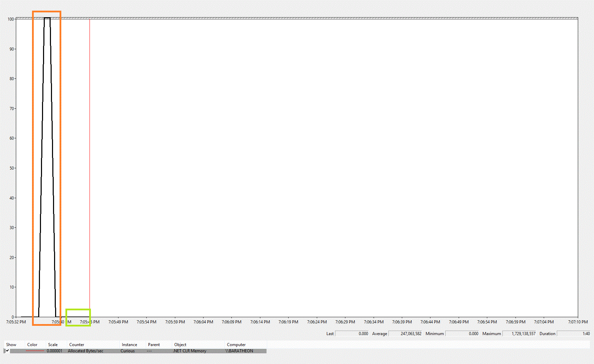Click the Object column header
The width and height of the screenshot is (594, 364).
180,344
